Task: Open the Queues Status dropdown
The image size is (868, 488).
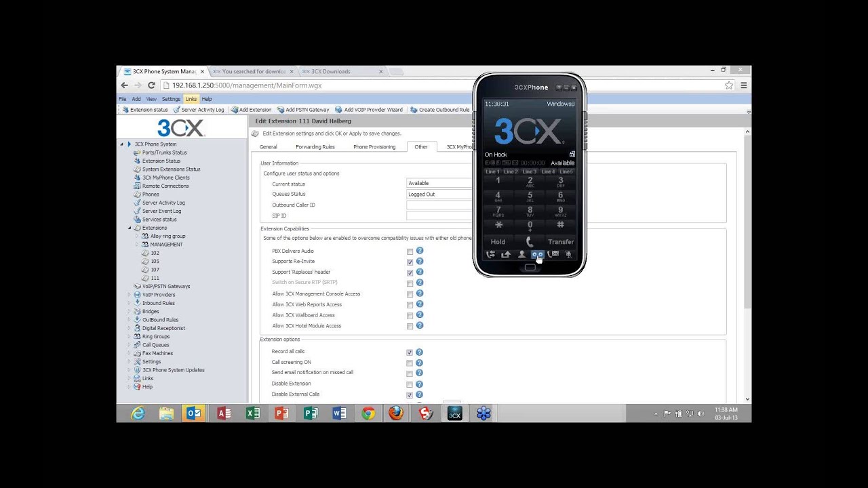Action: [439, 194]
